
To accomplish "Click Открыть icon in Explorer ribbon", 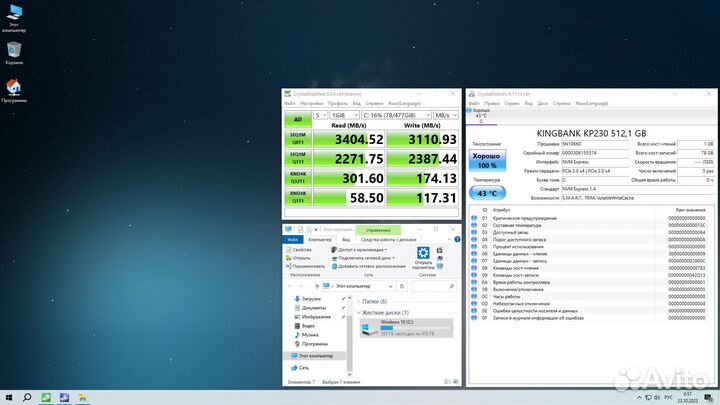I will pyautogui.click(x=289, y=258).
